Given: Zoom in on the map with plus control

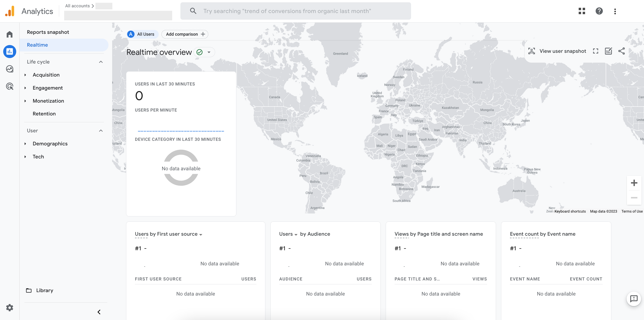Looking at the screenshot, I should pos(634,183).
